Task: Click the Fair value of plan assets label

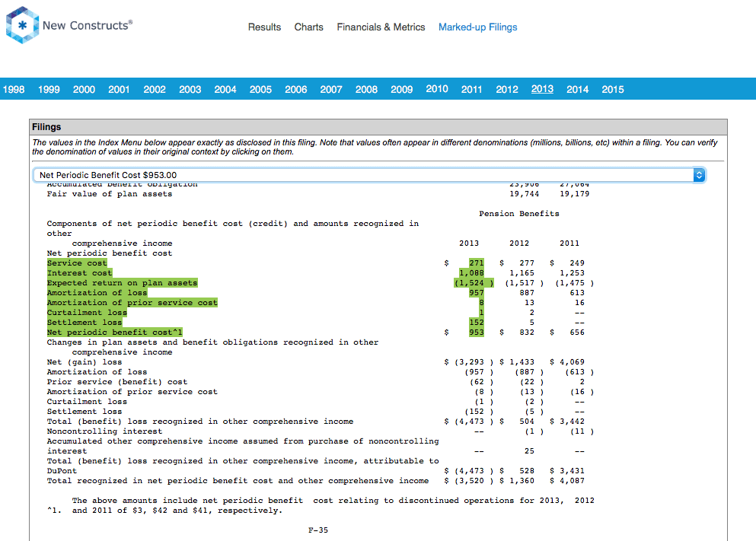Action: point(110,194)
